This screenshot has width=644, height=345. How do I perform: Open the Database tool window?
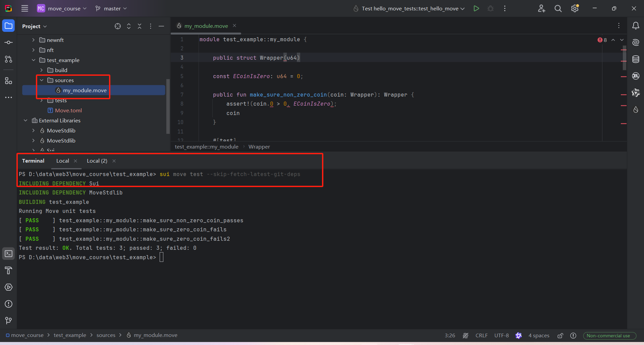636,59
